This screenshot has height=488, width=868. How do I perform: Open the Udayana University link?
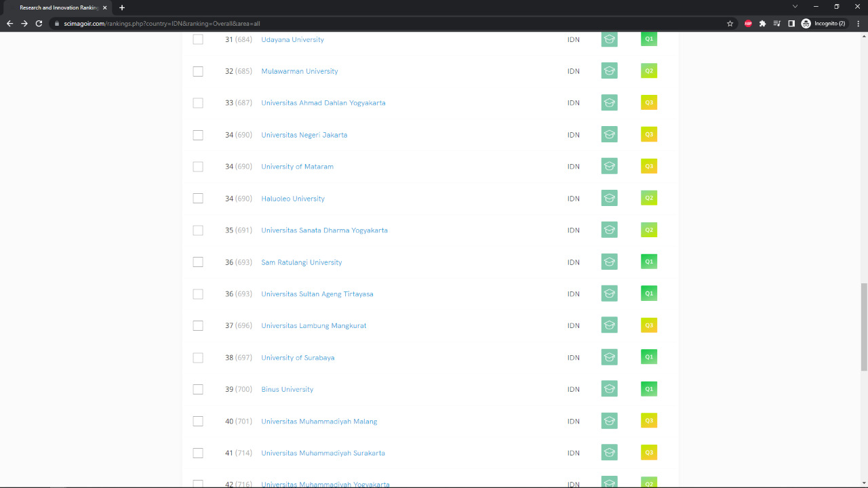coord(292,39)
